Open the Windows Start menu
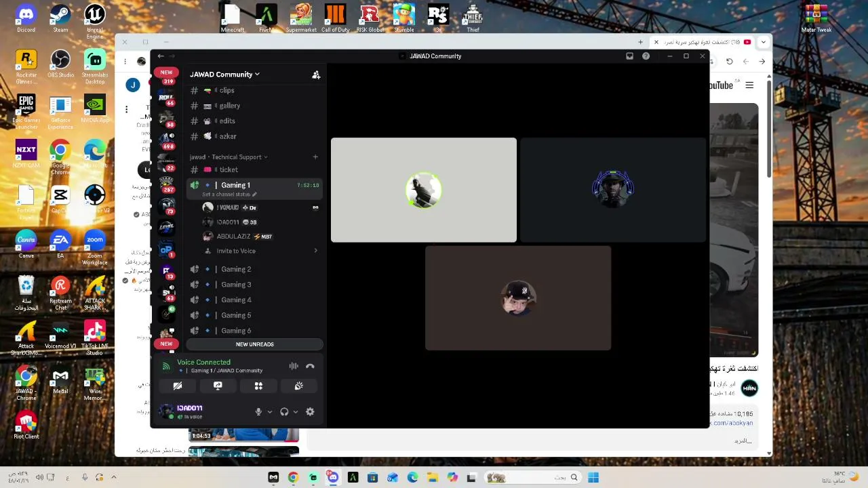Screen dimensions: 868x488 tap(593, 477)
